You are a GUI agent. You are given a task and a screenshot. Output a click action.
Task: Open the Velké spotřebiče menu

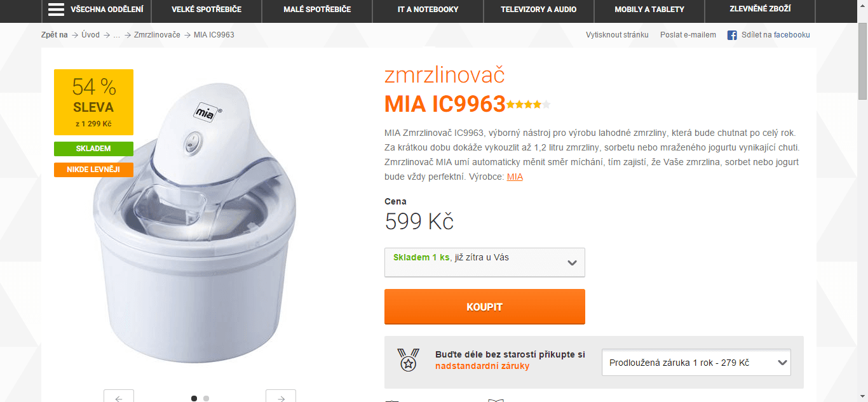click(x=207, y=10)
